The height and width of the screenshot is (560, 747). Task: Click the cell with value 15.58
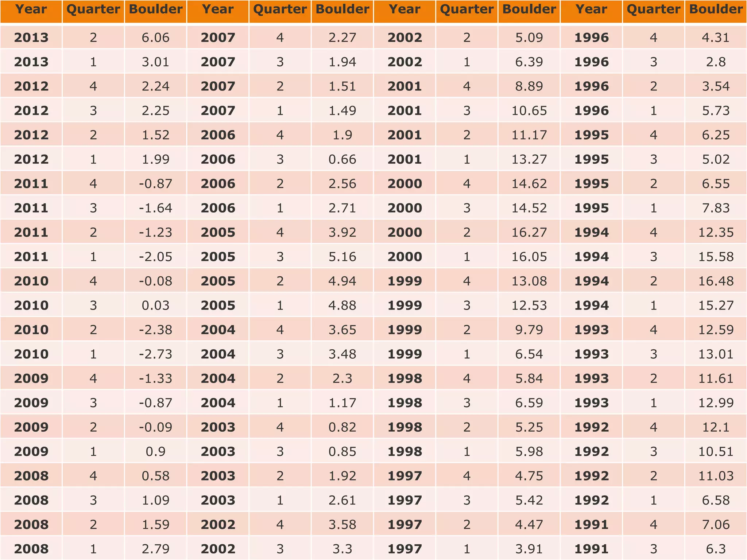point(716,257)
